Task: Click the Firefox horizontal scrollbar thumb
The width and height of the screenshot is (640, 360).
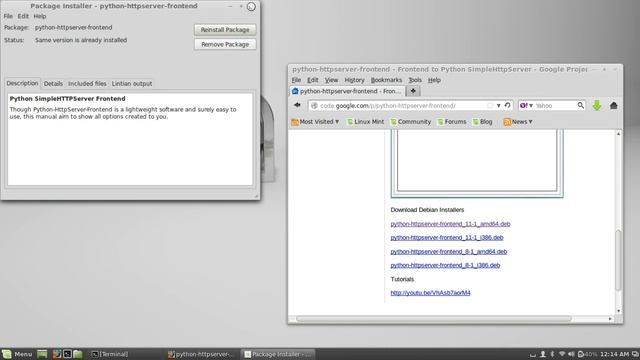Action: tap(433, 319)
